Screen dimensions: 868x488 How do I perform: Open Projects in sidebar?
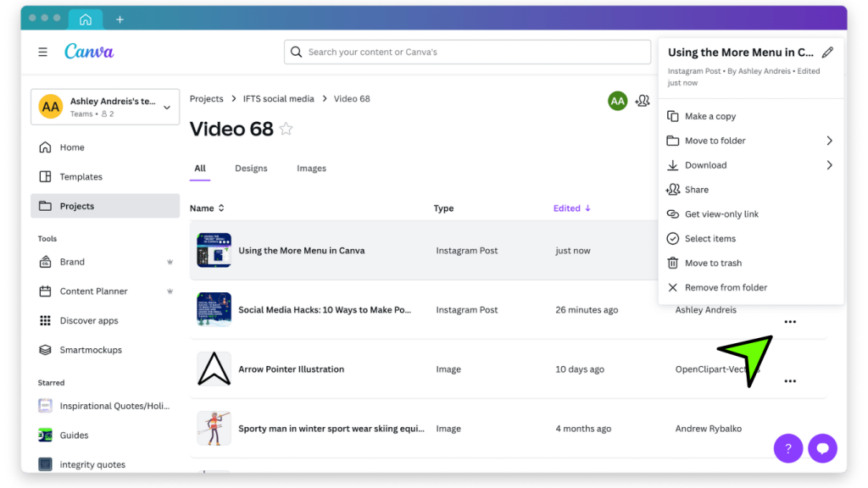[x=105, y=206]
